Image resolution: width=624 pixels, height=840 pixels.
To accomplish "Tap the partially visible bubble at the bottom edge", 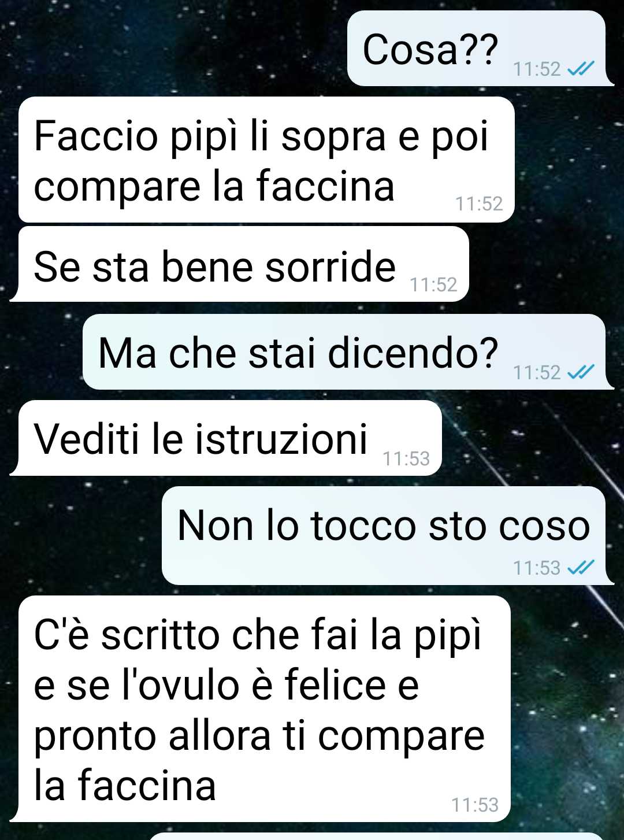I will [x=376, y=836].
